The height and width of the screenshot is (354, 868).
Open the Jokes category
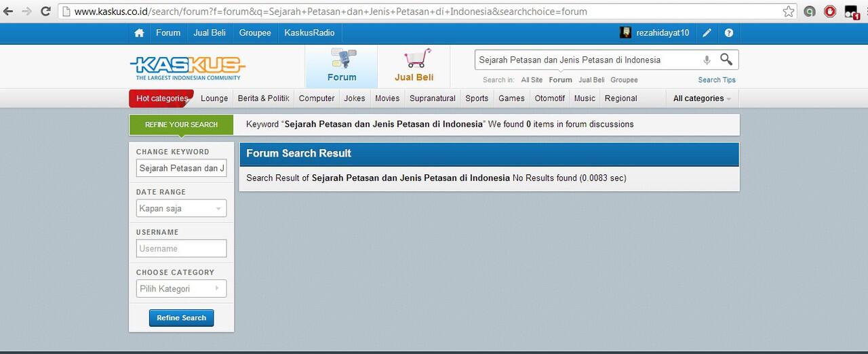pos(355,98)
